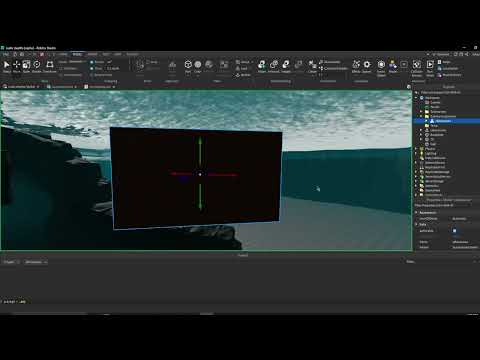This screenshot has height=360, width=480.
Task: Open the part Color picker
Action: (x=198, y=66)
